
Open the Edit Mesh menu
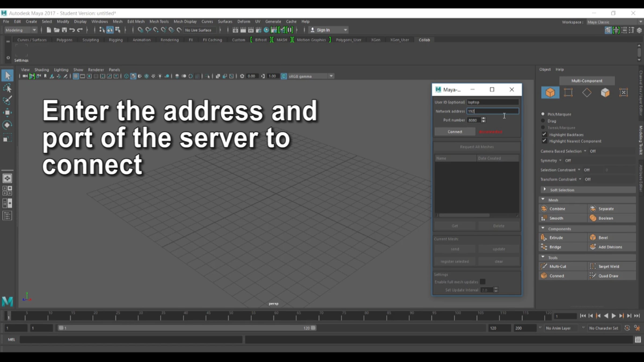[136, 21]
